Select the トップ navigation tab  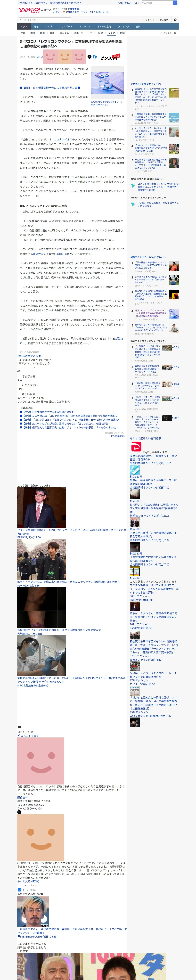point(24,27)
